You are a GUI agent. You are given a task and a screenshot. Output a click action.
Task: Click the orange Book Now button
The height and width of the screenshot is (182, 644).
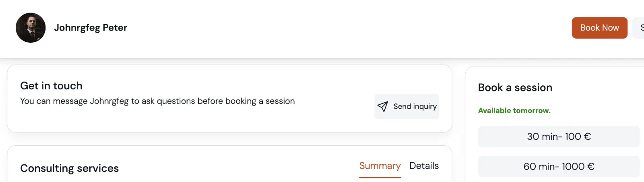tap(599, 28)
